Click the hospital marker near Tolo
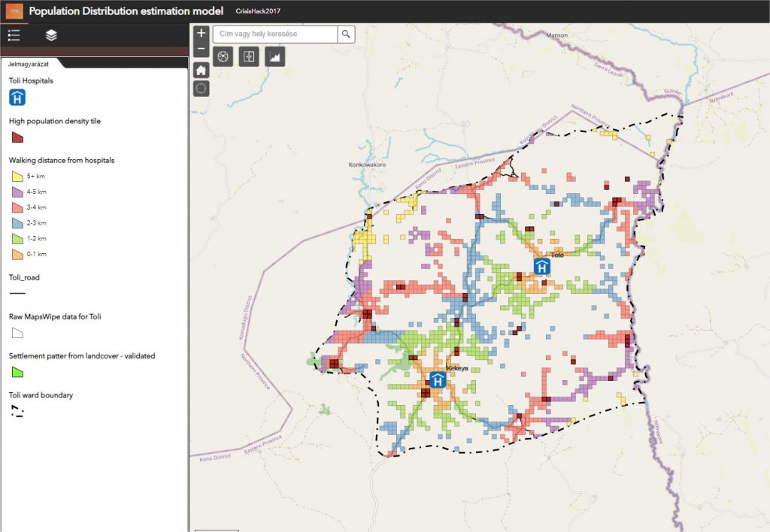The image size is (770, 532). tap(541, 267)
